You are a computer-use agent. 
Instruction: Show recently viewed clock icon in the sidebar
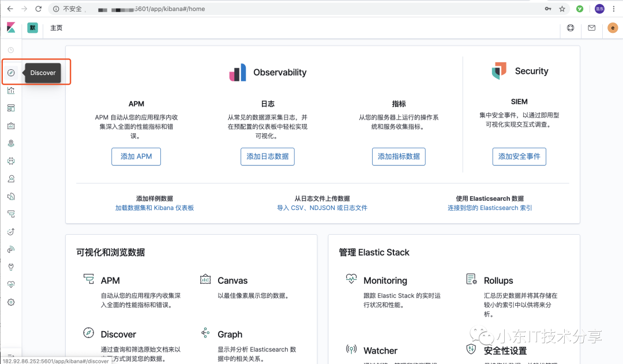tap(11, 50)
